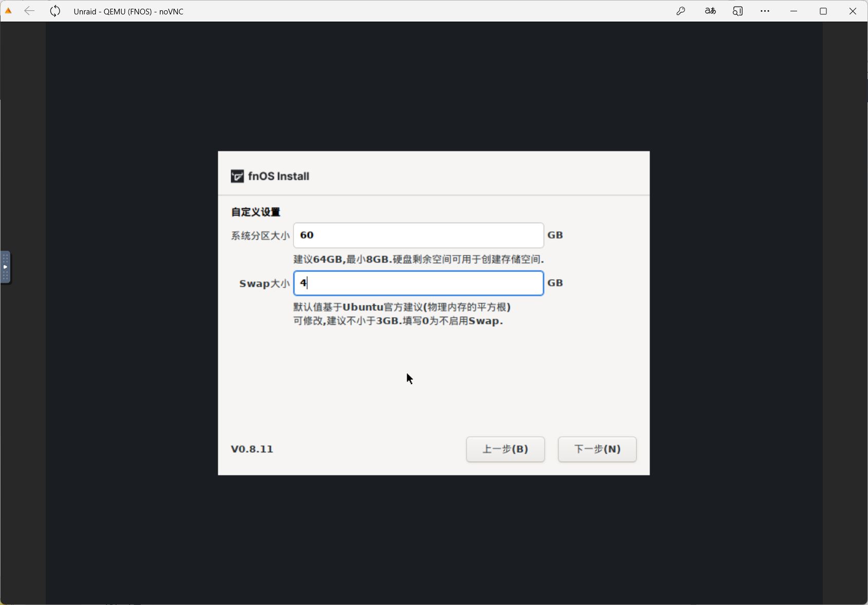The height and width of the screenshot is (605, 868).
Task: Click the 可修改,建议不小于3GB hint line
Action: tap(398, 321)
